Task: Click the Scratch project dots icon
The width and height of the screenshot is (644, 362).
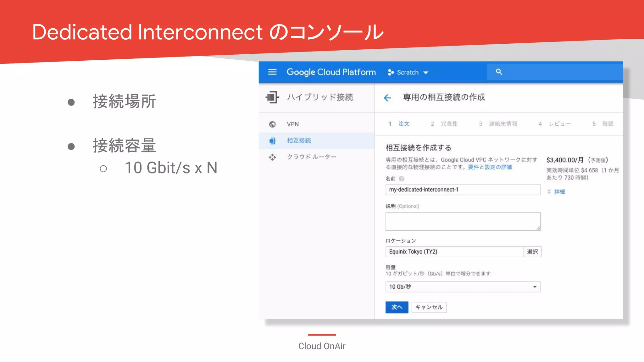Action: [391, 72]
